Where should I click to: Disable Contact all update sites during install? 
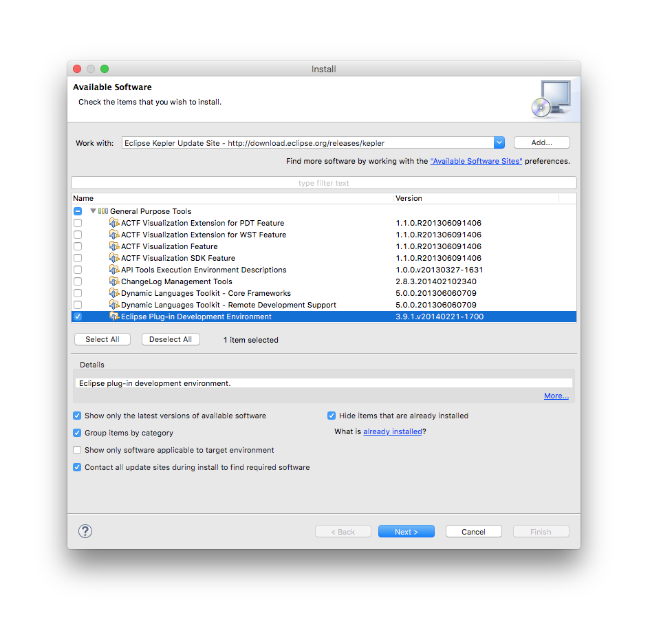point(77,467)
